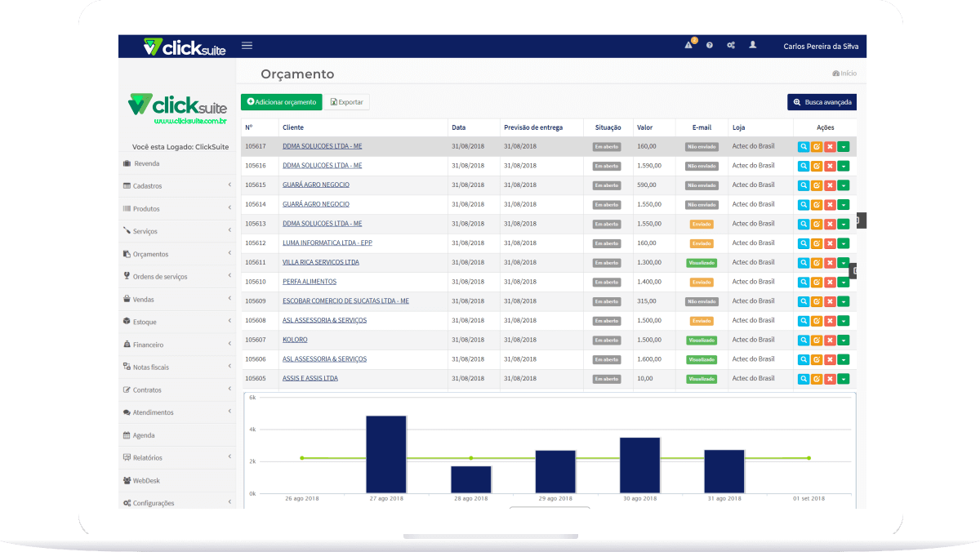Open the green dropdown for budget 105614
The image size is (980, 552).
(844, 205)
